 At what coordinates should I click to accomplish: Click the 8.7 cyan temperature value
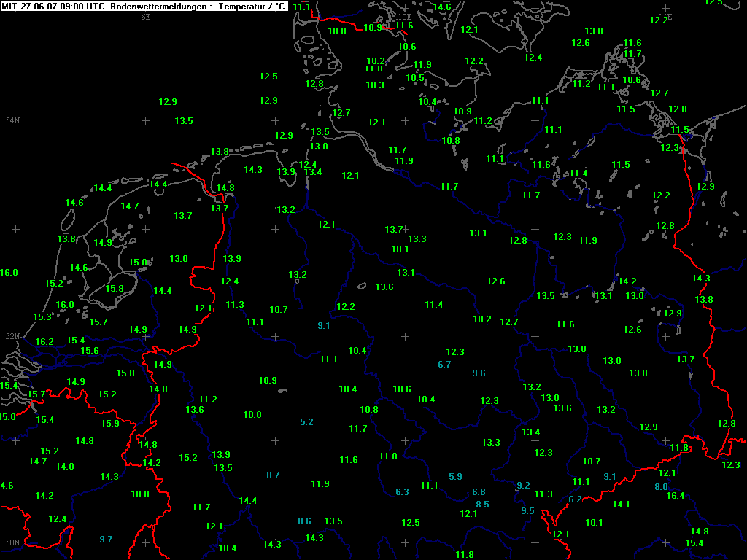pyautogui.click(x=273, y=475)
